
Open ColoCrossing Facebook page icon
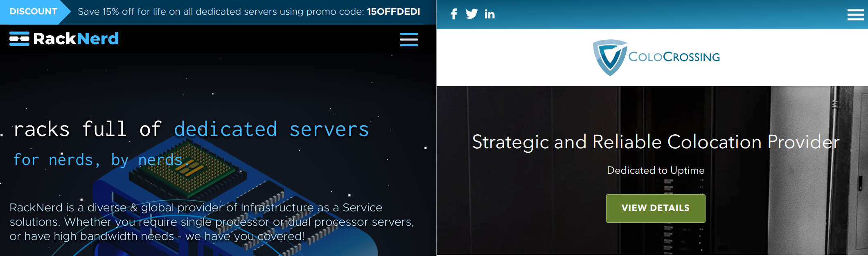pyautogui.click(x=453, y=14)
